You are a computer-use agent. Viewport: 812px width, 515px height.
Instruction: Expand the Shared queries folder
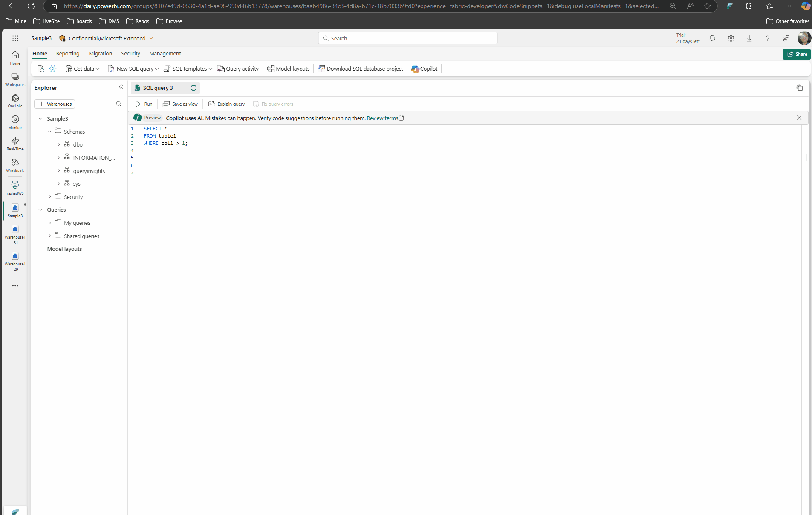click(x=49, y=236)
